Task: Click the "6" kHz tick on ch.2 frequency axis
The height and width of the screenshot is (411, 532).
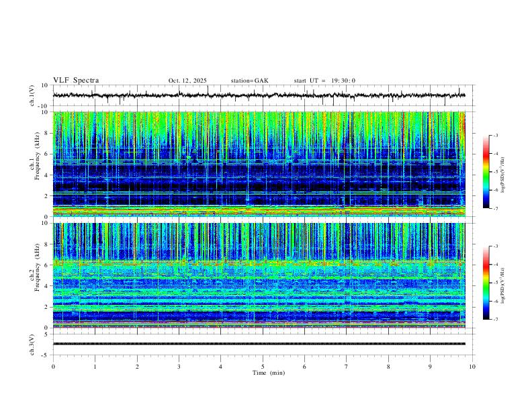Action: 47,265
